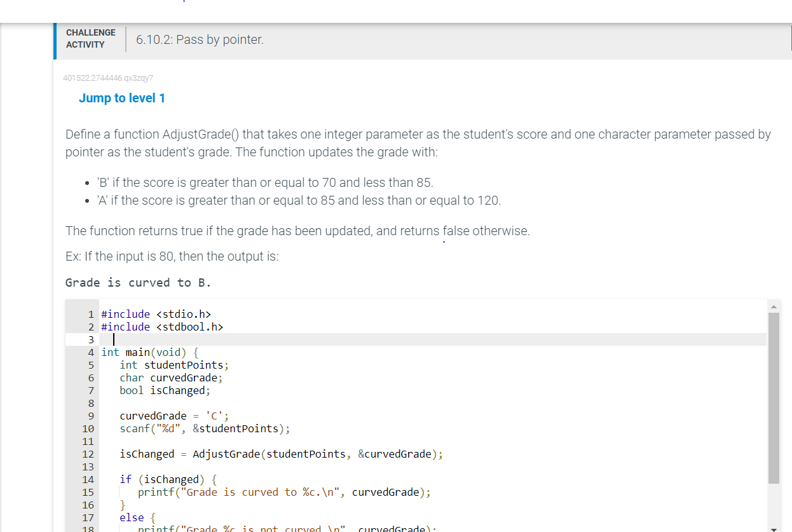The height and width of the screenshot is (532, 792).
Task: Open the Jump to level 1 link
Action: click(121, 98)
